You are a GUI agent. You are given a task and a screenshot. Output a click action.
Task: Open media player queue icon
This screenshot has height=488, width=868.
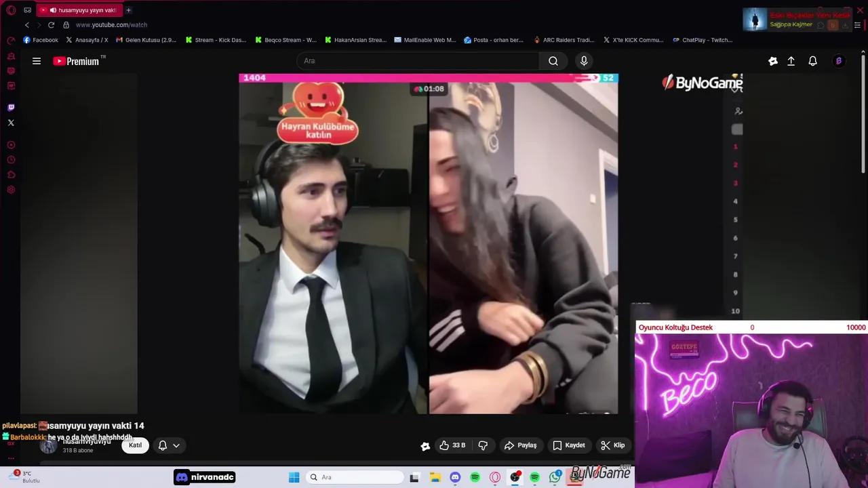coord(857,25)
